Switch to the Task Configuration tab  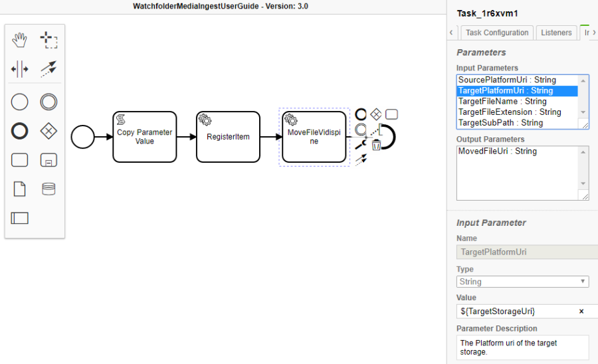coord(497,33)
